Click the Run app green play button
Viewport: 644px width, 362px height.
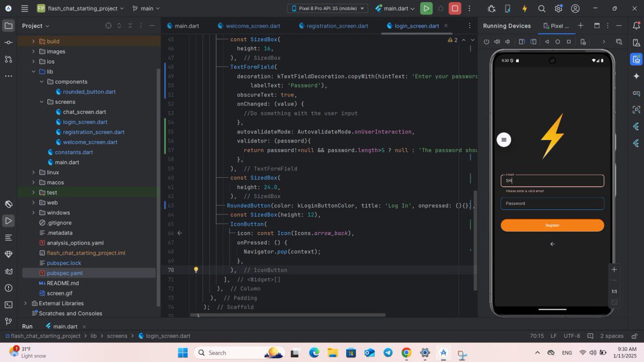click(426, 9)
